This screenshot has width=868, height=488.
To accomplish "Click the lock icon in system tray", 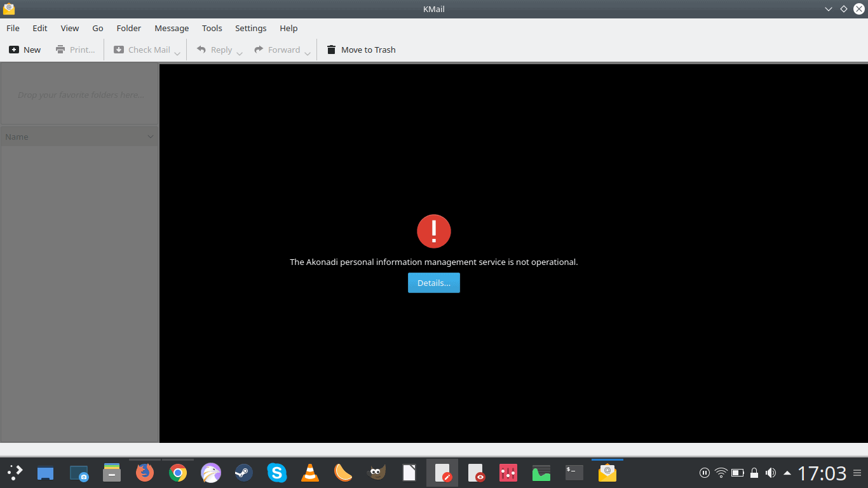I will pos(754,473).
